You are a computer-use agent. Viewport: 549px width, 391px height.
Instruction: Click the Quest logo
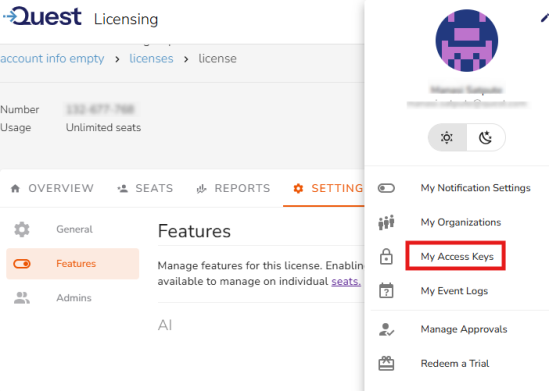coord(42,17)
